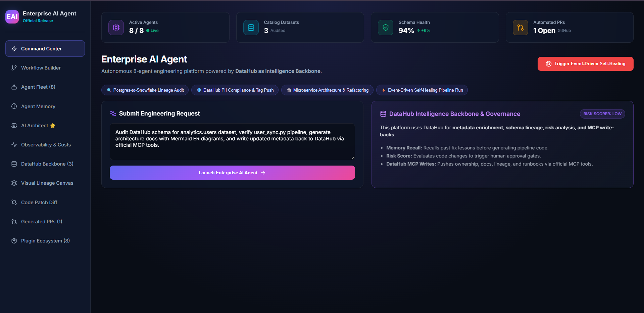Click the Active Agents CPU icon

point(116,28)
